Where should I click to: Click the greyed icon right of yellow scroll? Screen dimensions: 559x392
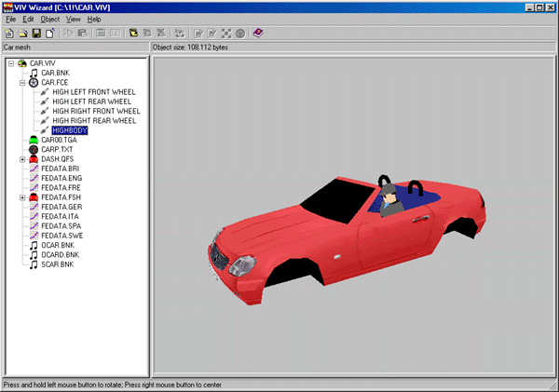pos(147,34)
